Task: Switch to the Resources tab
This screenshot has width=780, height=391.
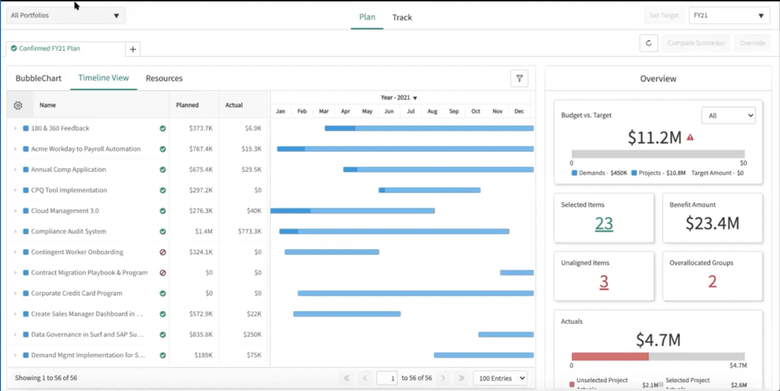Action: click(x=164, y=78)
